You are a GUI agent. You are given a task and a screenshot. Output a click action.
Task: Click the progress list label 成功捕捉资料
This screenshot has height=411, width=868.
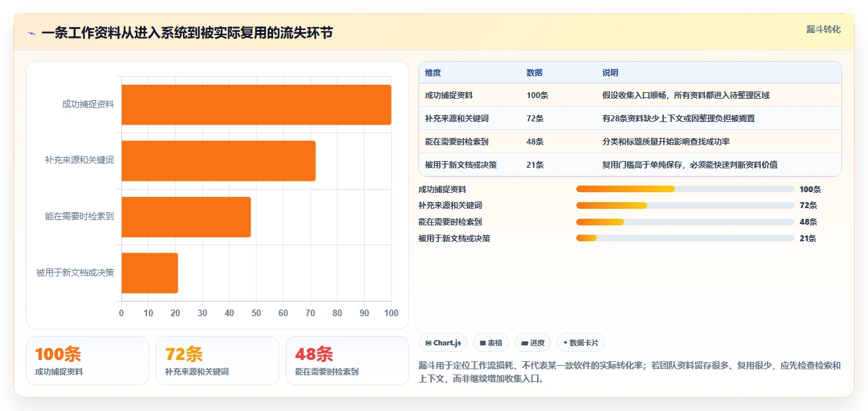pos(442,190)
